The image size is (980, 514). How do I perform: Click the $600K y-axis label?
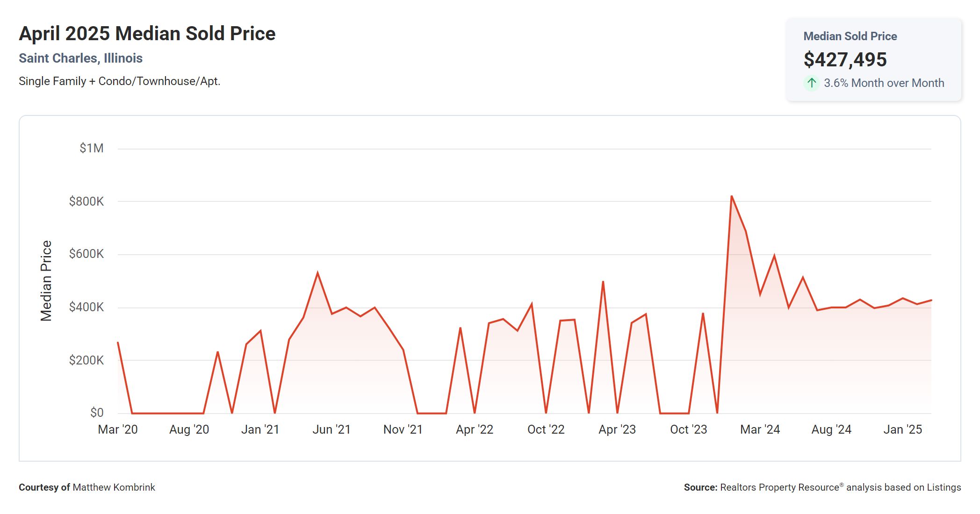[x=86, y=254]
